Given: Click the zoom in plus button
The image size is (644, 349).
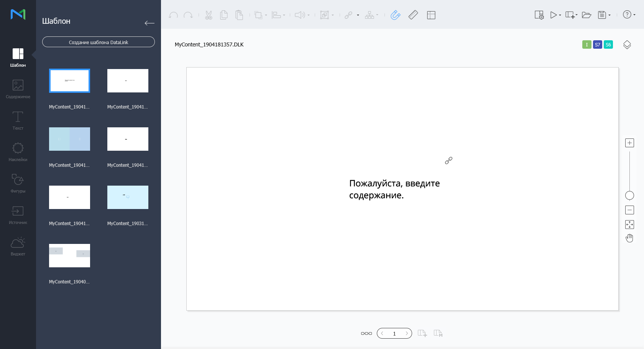Looking at the screenshot, I should click(629, 143).
